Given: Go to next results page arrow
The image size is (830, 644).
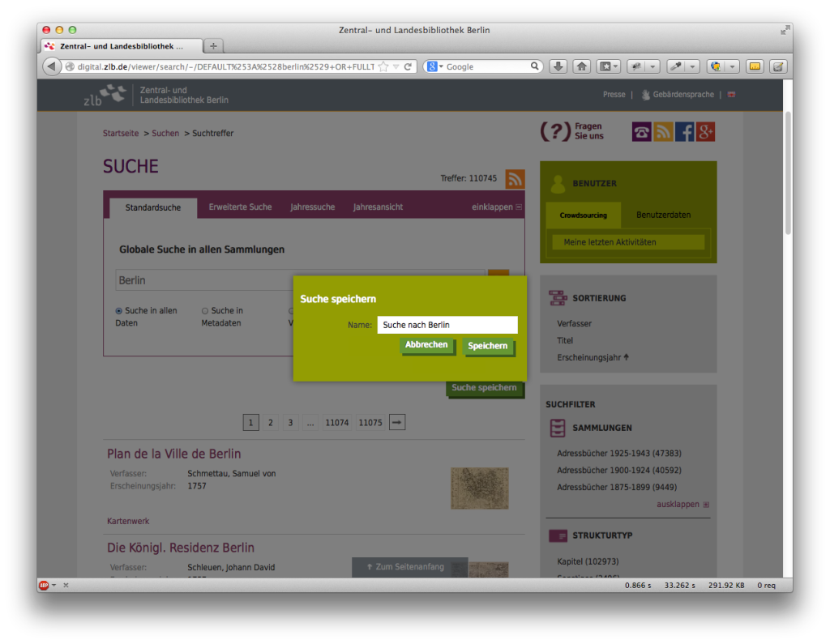Looking at the screenshot, I should click(397, 422).
